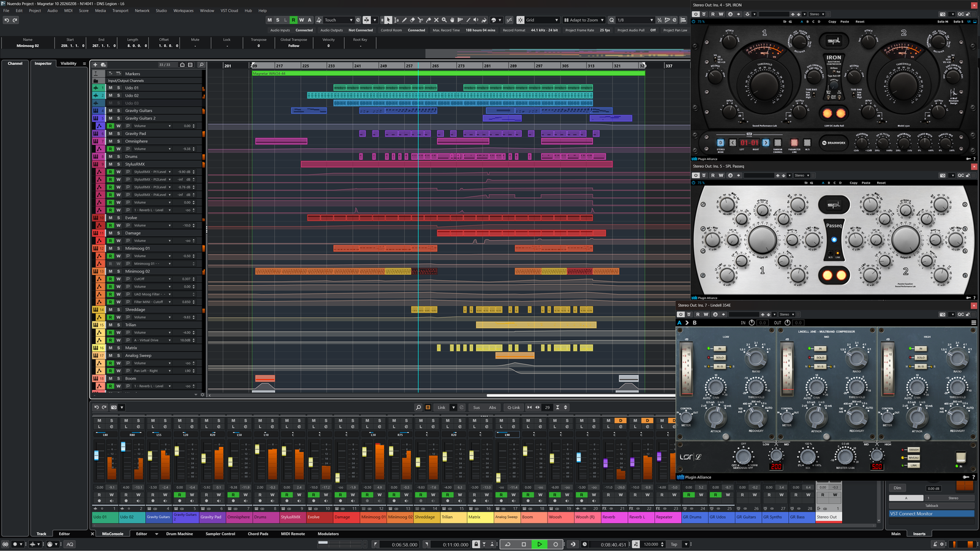Start playback with the green Play button
The width and height of the screenshot is (980, 551).
[540, 544]
